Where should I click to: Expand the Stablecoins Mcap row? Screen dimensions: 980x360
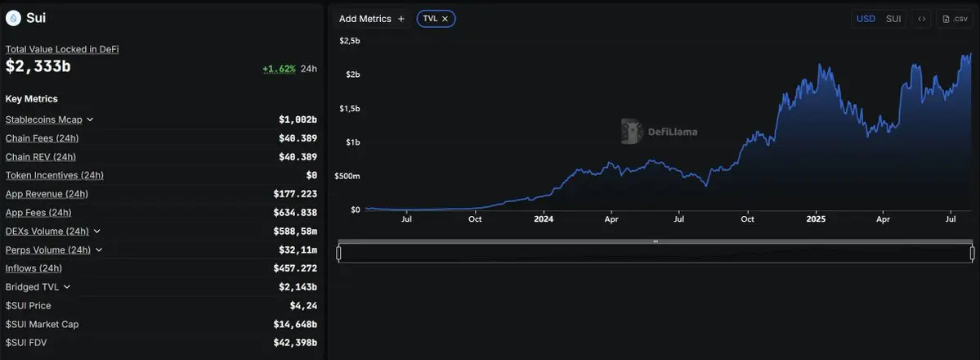tap(90, 119)
